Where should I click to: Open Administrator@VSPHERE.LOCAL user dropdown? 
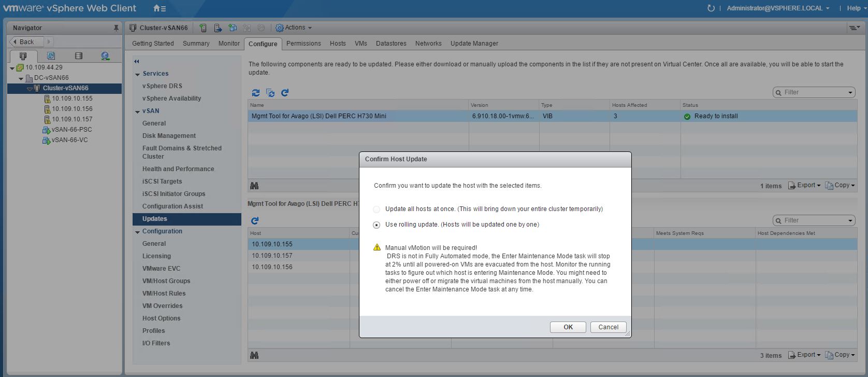coord(778,8)
